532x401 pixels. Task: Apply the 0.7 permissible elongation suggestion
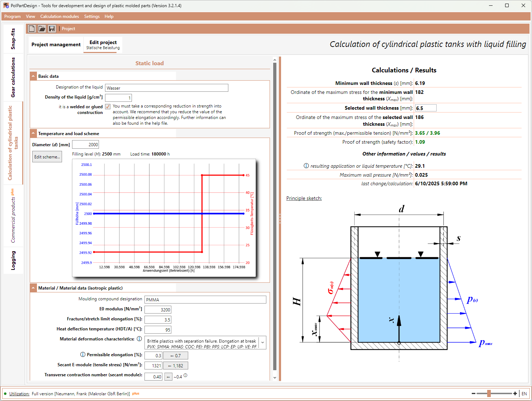point(176,355)
